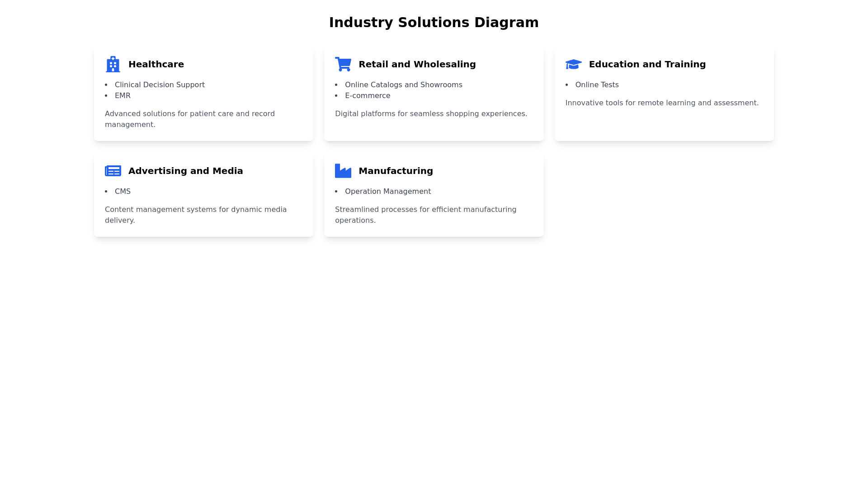This screenshot has width=868, height=488.
Task: Click the Retail shopping cart icon
Action: (343, 64)
